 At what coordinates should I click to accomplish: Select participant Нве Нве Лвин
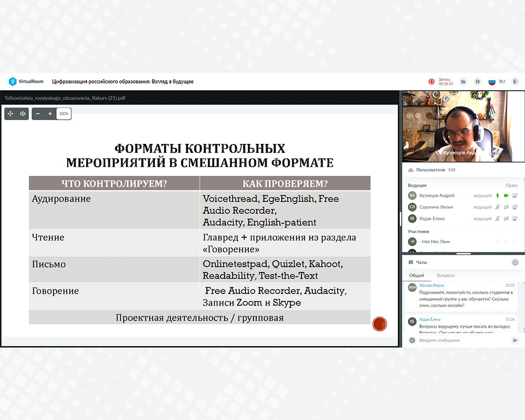(464, 241)
